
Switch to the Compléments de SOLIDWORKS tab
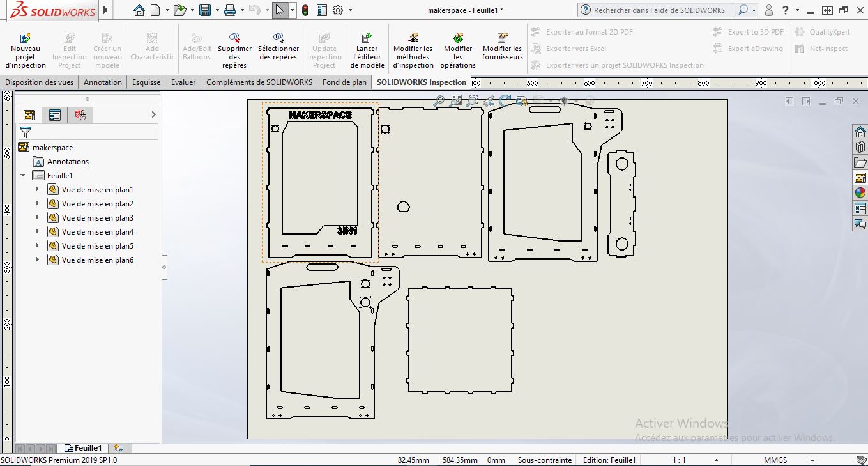pos(259,82)
